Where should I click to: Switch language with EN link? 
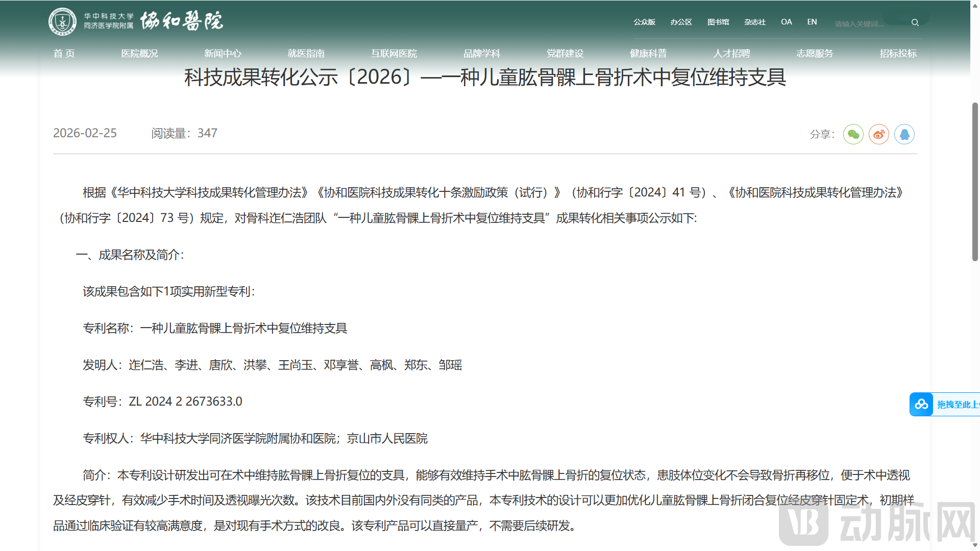point(812,22)
